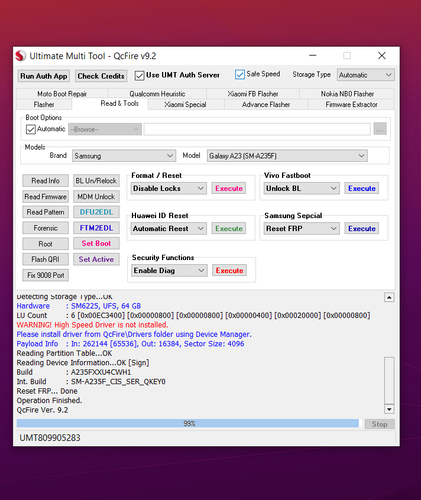The height and width of the screenshot is (500, 421).
Task: Click the log vertical scrollbar thumb
Action: [389, 380]
